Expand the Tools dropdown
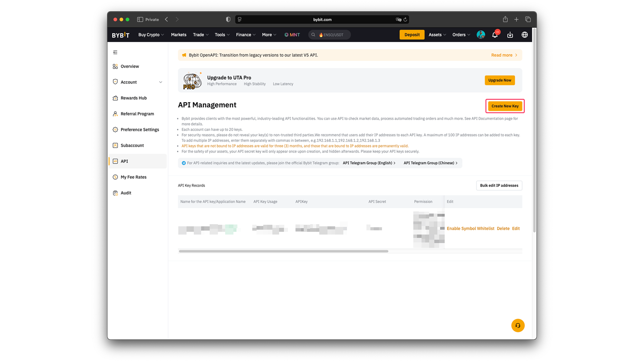Image resolution: width=644 pixels, height=362 pixels. pos(222,35)
